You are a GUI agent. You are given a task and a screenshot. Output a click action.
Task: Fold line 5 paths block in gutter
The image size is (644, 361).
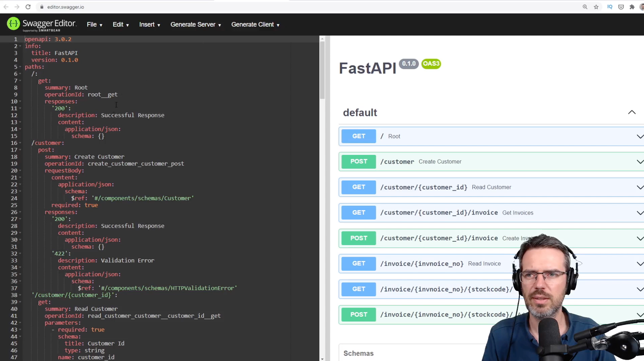coord(20,67)
